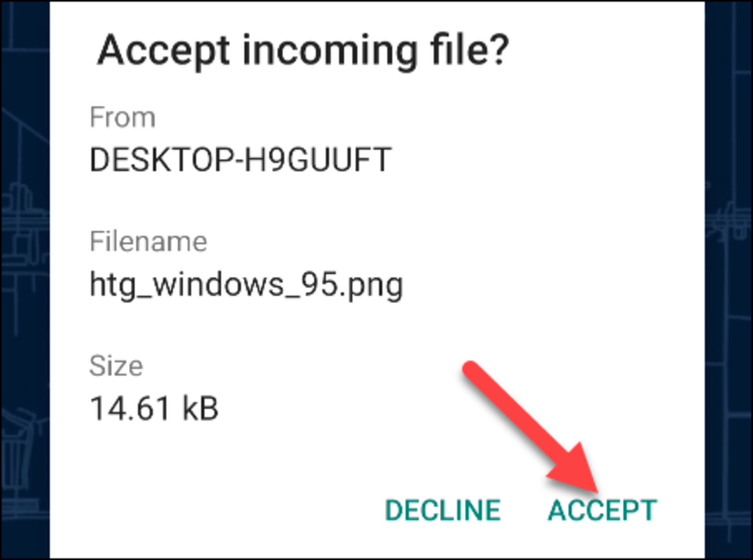This screenshot has width=753, height=560.
Task: Tap the dark background right of dialog
Action: tap(729, 275)
